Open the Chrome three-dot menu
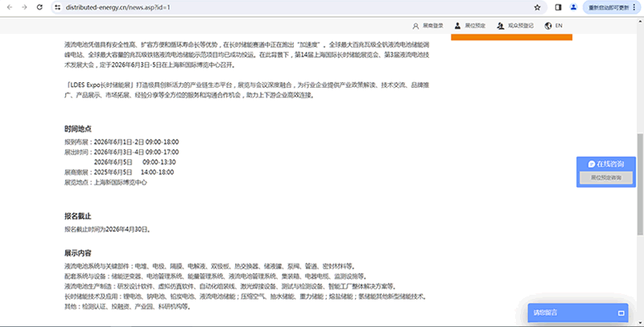This screenshot has height=327, width=644. click(638, 7)
